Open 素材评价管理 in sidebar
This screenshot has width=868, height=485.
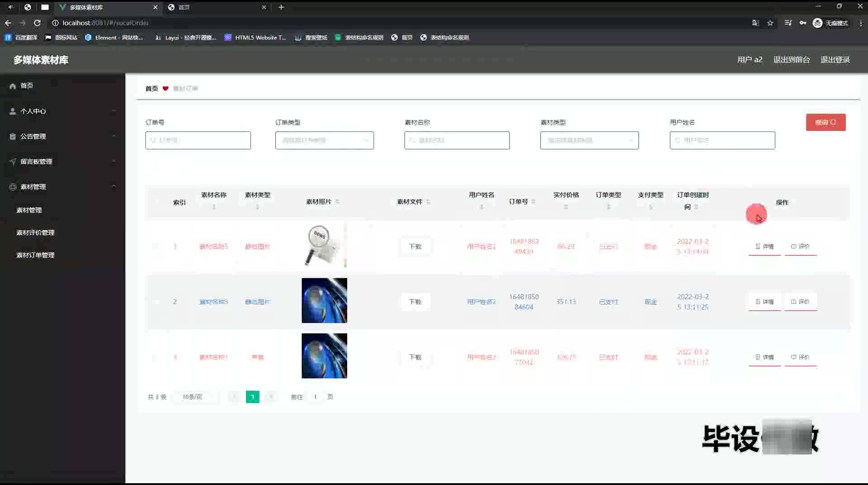pos(35,233)
